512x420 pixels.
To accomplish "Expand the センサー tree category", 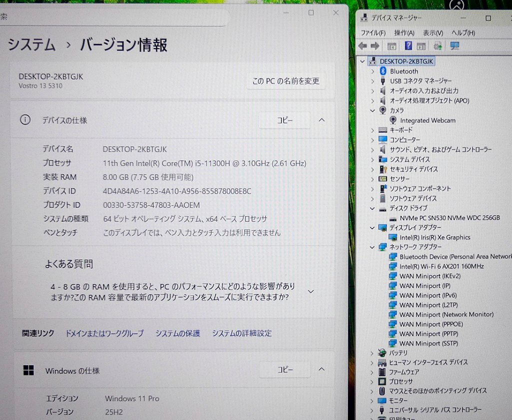I will click(x=372, y=179).
